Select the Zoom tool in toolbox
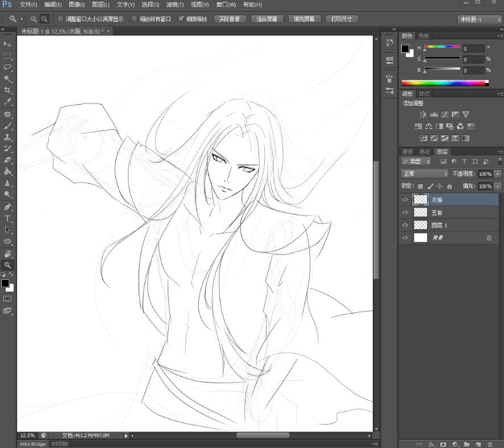 (x=7, y=266)
